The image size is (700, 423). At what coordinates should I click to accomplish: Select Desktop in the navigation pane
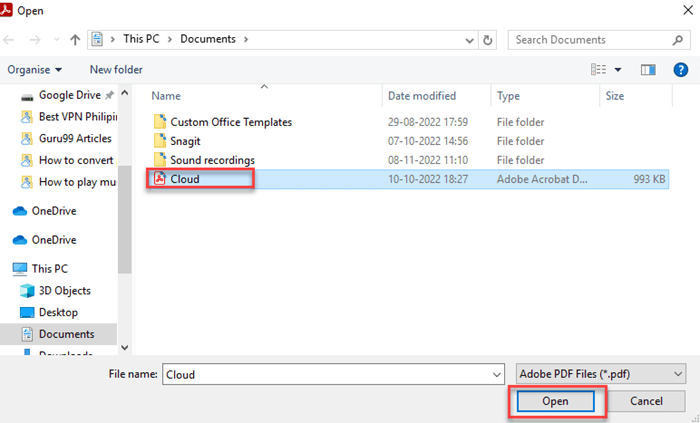pyautogui.click(x=58, y=312)
